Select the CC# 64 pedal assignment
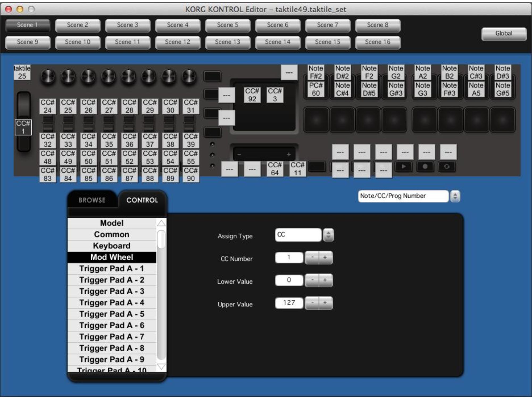 (275, 169)
